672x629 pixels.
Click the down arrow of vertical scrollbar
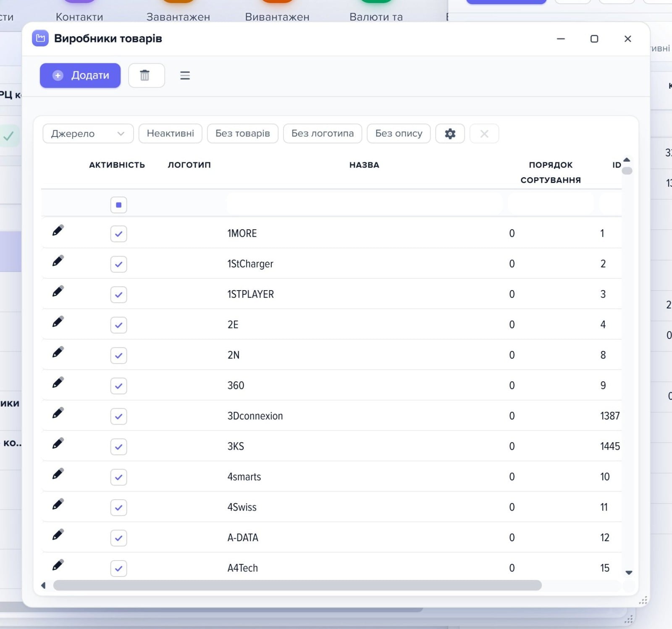click(x=629, y=573)
